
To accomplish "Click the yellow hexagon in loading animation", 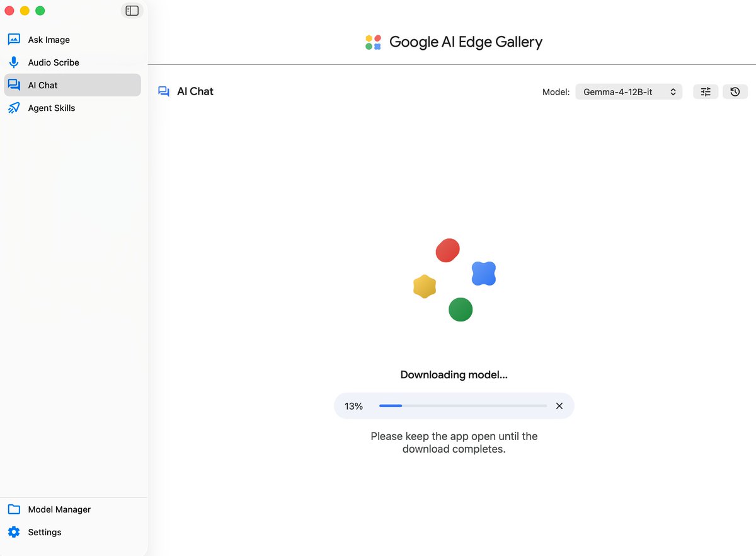I will click(x=425, y=287).
